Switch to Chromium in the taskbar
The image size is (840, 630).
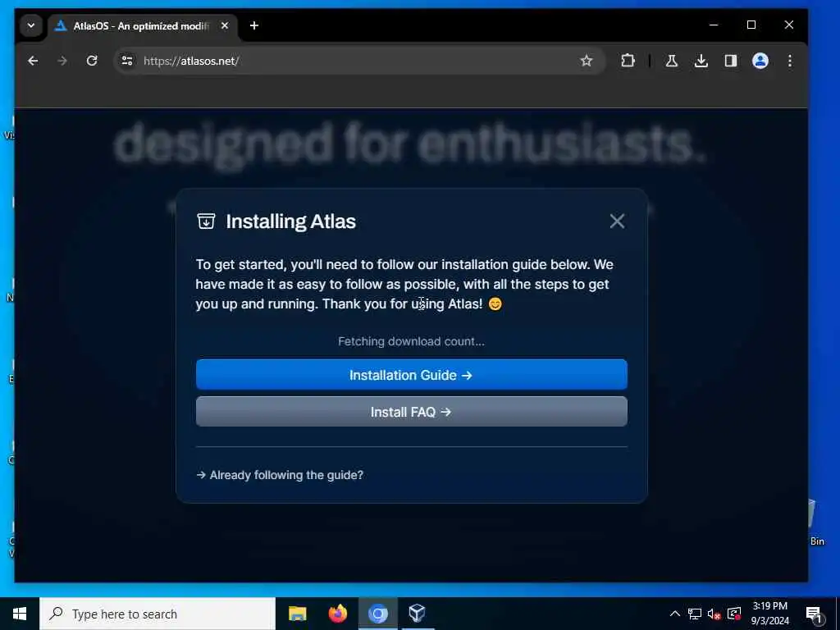tap(377, 614)
